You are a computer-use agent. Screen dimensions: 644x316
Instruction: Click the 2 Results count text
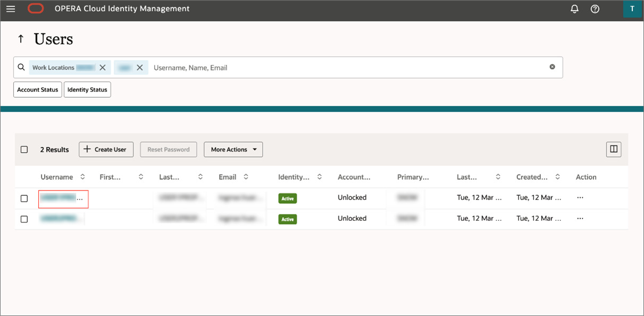tap(55, 149)
